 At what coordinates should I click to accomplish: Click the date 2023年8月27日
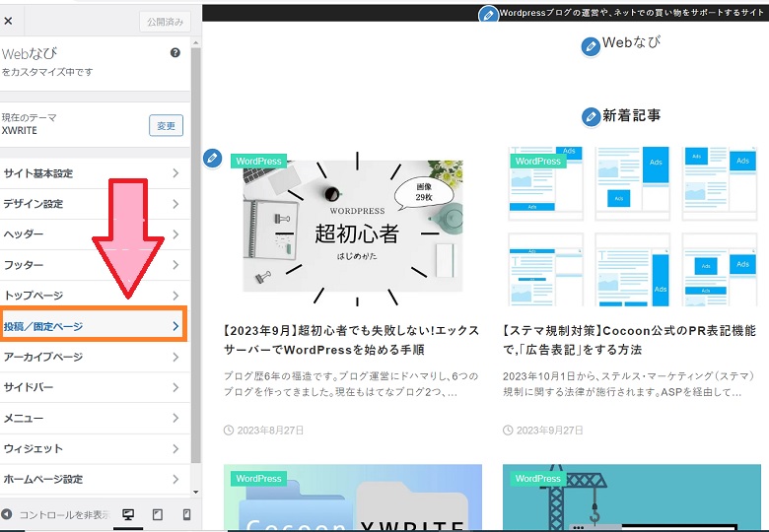(271, 431)
